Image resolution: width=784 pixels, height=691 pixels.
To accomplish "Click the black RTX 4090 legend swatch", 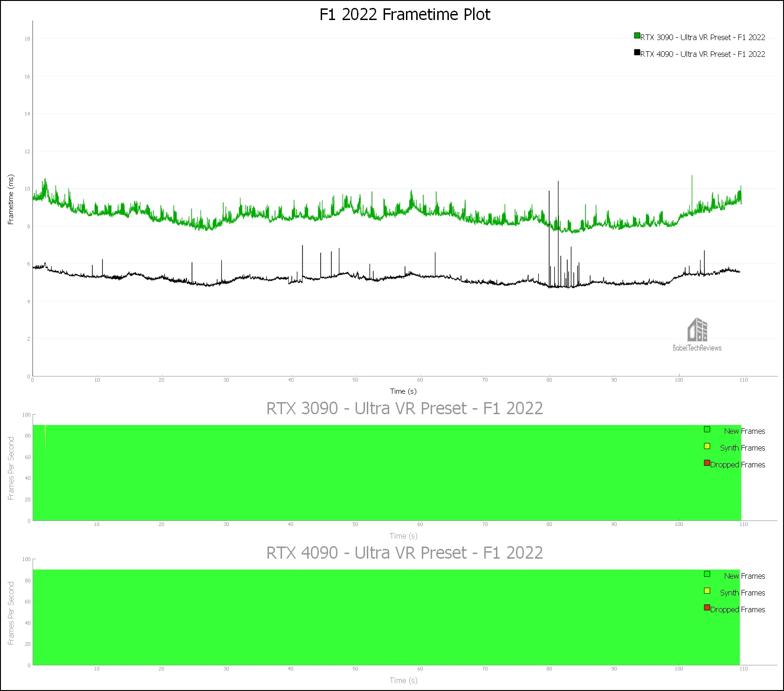I will click(637, 52).
